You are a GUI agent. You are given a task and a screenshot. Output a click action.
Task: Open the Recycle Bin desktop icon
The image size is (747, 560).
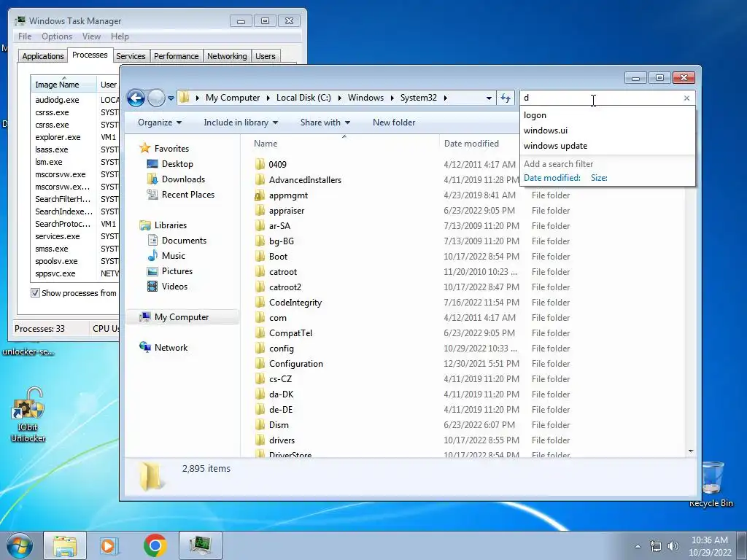[x=711, y=483]
